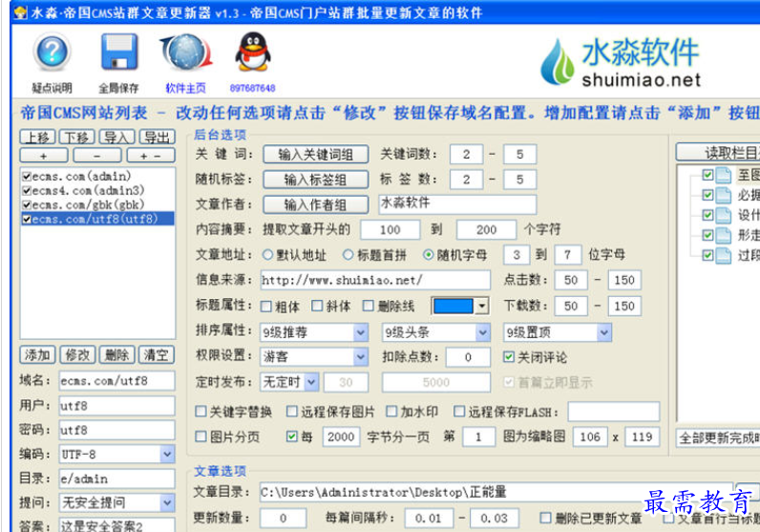
Task: Open the title color dropdown arrow
Action: click(x=482, y=306)
